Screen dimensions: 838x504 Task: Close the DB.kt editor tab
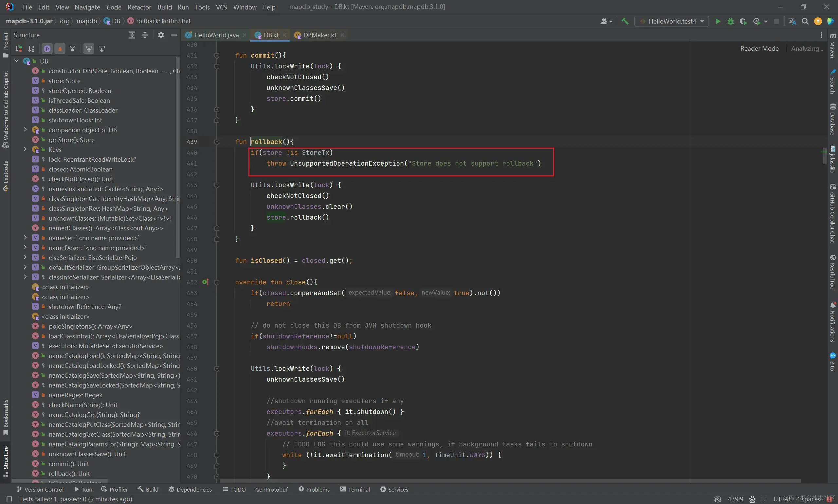coord(285,35)
